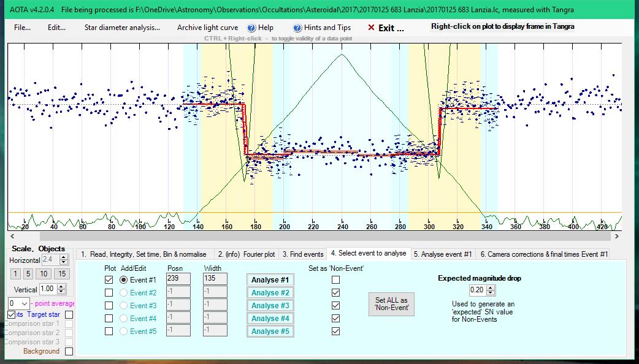
Task: Click the red X Exit icon
Action: click(371, 28)
